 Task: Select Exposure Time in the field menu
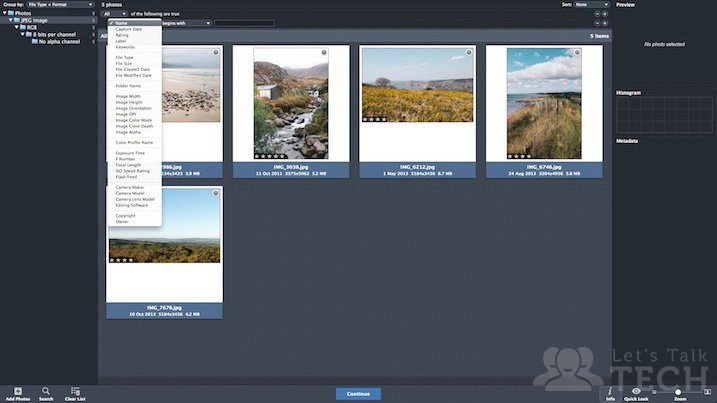pyautogui.click(x=134, y=153)
